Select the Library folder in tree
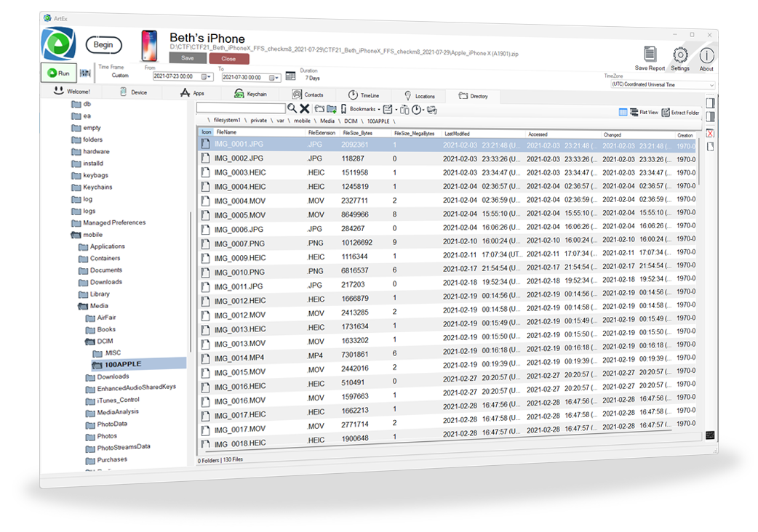This screenshot has width=758, height=532. [x=100, y=294]
